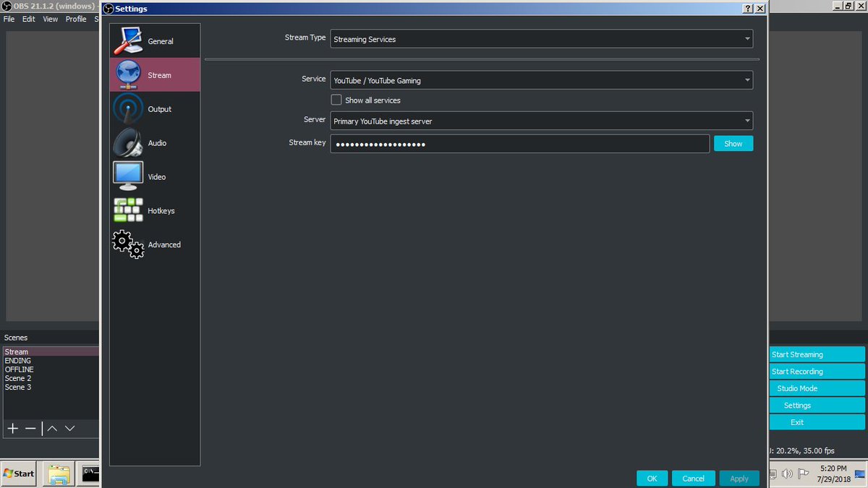868x488 pixels.
Task: Click the Action Center flag tray icon
Action: tap(803, 474)
